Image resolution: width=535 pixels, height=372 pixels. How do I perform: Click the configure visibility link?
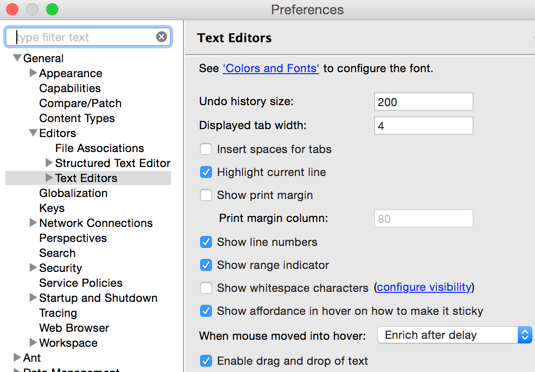click(x=424, y=287)
